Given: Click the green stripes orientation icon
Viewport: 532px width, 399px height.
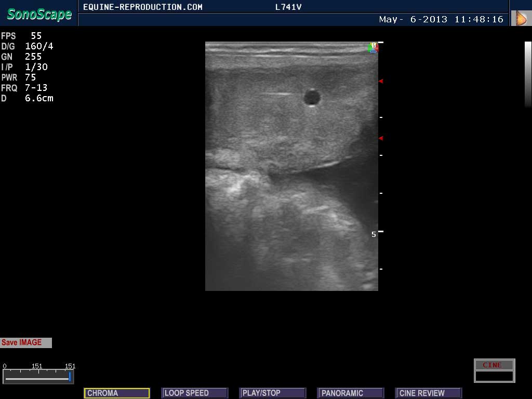Looking at the screenshot, I should 369,48.
